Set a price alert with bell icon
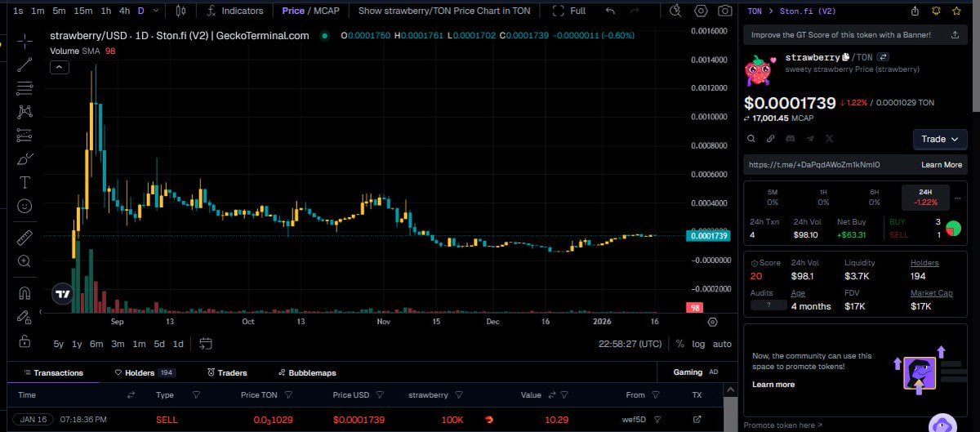Viewport: 980px width, 432px height. [x=936, y=11]
